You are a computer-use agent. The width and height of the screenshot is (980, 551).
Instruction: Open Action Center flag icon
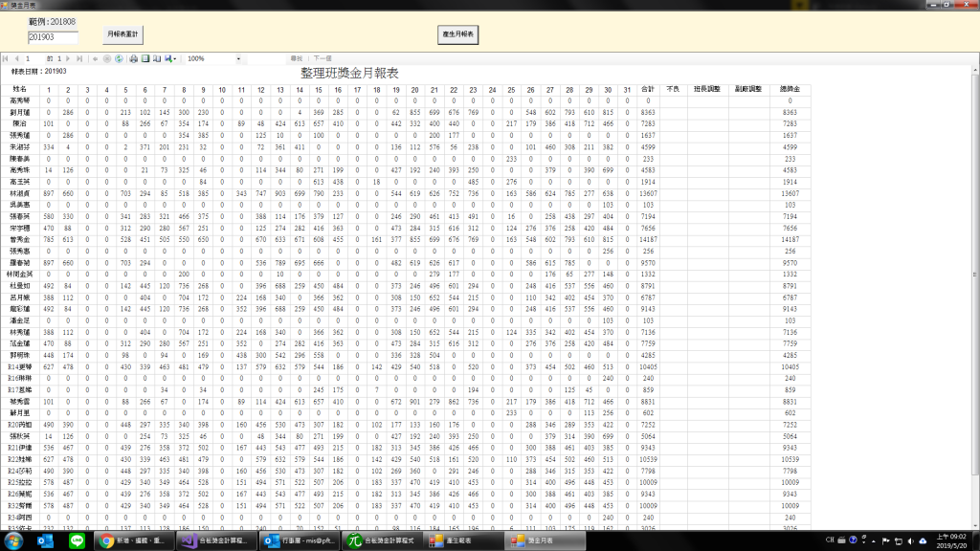tap(885, 541)
